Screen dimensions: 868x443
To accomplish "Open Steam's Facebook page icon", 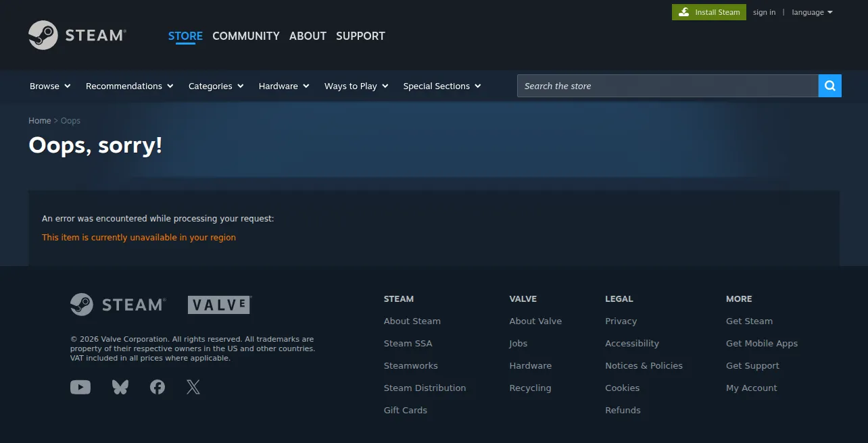I will [158, 387].
